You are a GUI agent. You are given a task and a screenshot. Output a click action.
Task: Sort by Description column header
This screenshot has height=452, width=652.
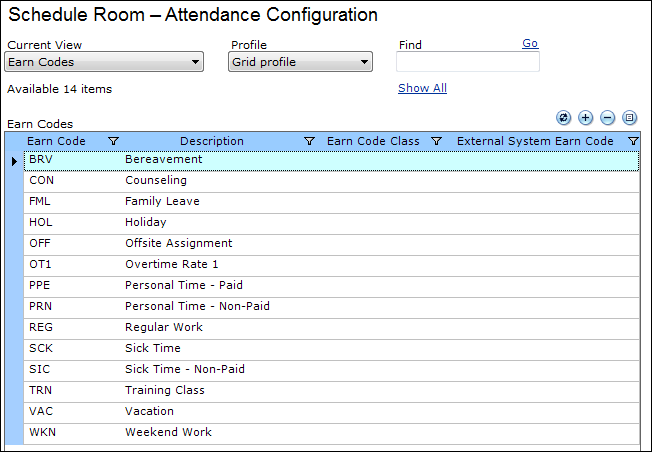click(x=212, y=141)
